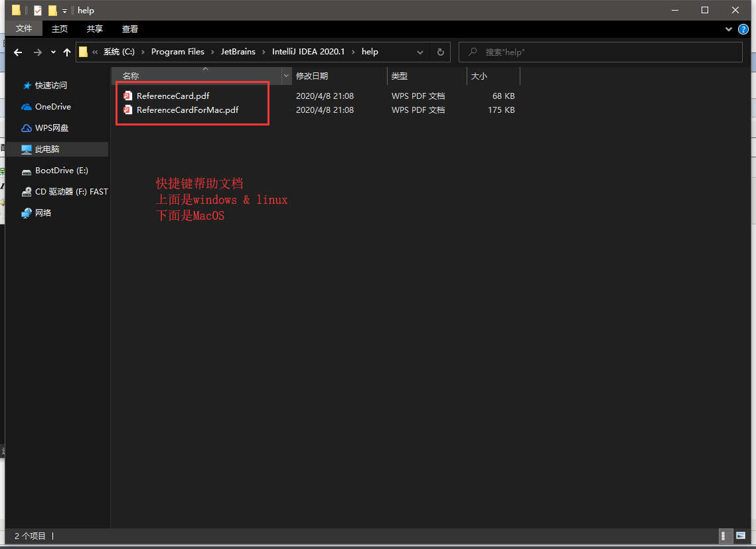Click the 网络 network icon

point(27,213)
